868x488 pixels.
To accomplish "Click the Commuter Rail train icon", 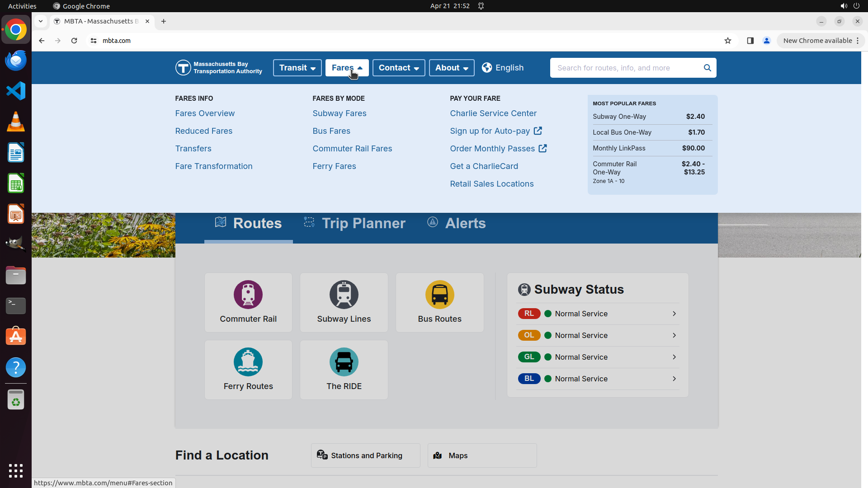I will coord(248,295).
